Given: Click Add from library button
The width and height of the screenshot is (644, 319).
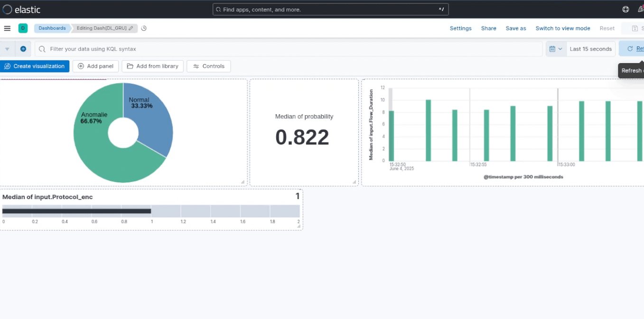Looking at the screenshot, I should pyautogui.click(x=152, y=66).
